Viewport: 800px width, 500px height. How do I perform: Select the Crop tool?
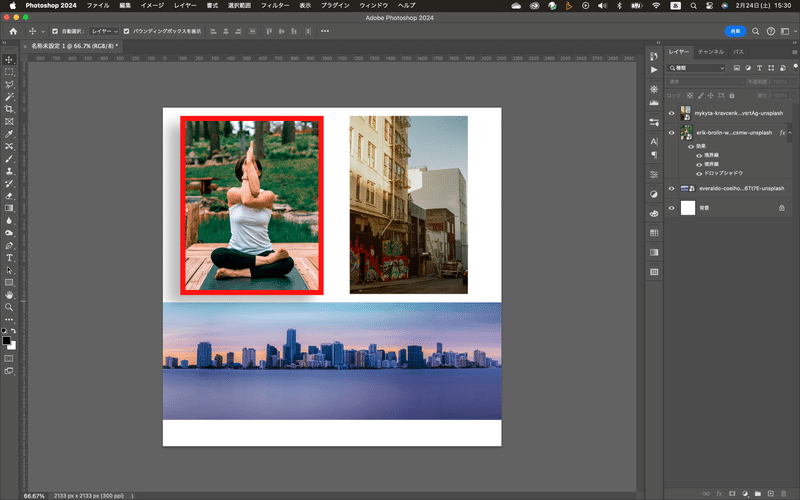[9, 109]
